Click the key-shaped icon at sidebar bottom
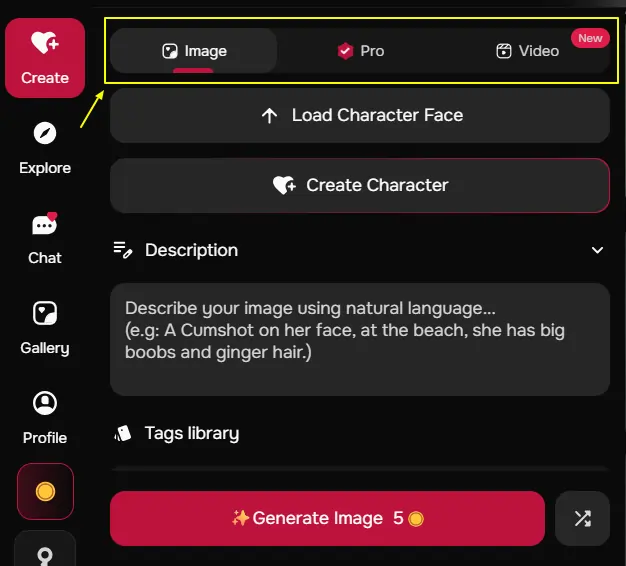Screen dimensions: 626x566 tap(45, 555)
